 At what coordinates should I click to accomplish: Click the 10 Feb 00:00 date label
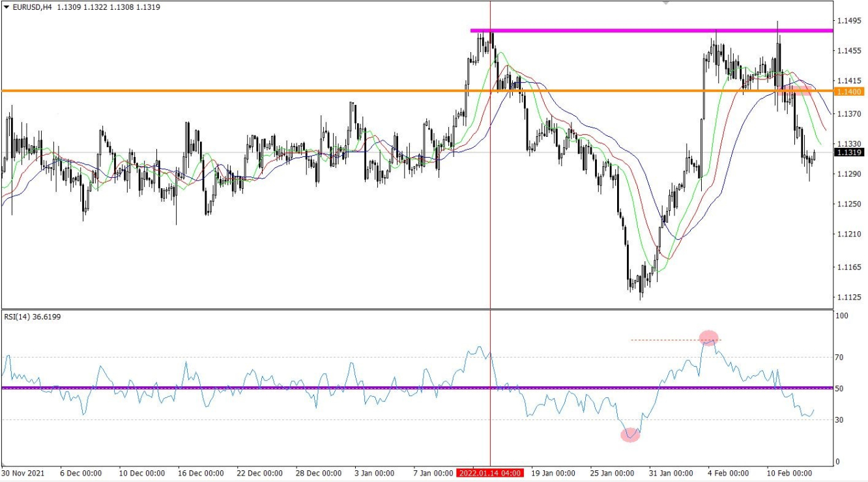coord(788,474)
